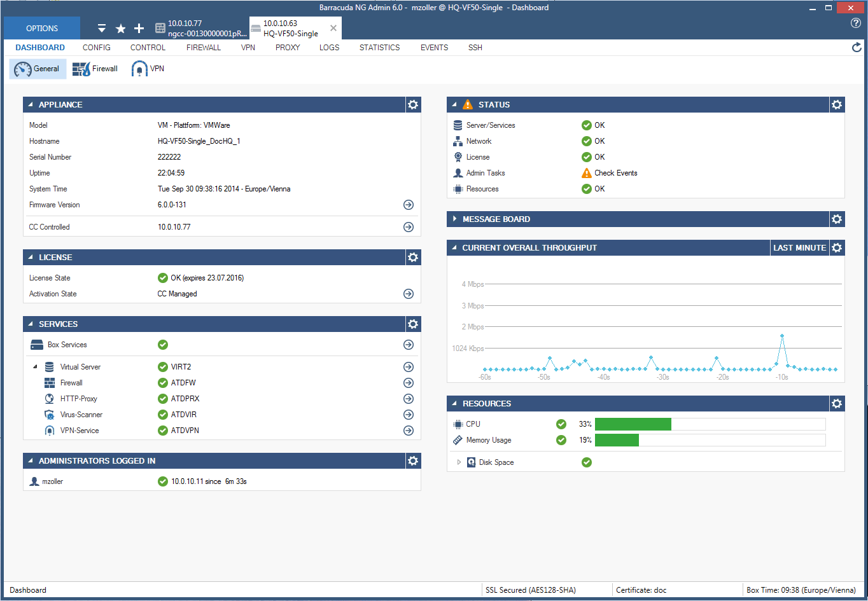Open the Administrators Logged In settings gear
Screen dimensions: 868x601
[x=413, y=461]
